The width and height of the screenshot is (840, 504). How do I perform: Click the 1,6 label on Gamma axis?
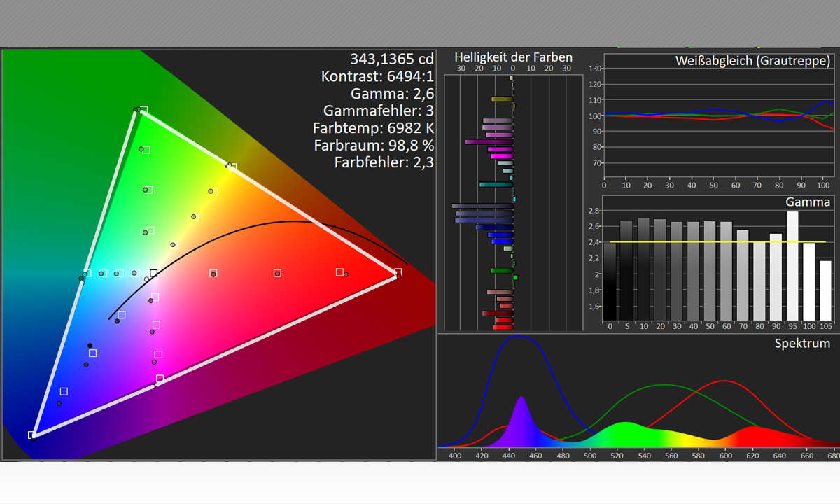(x=594, y=306)
